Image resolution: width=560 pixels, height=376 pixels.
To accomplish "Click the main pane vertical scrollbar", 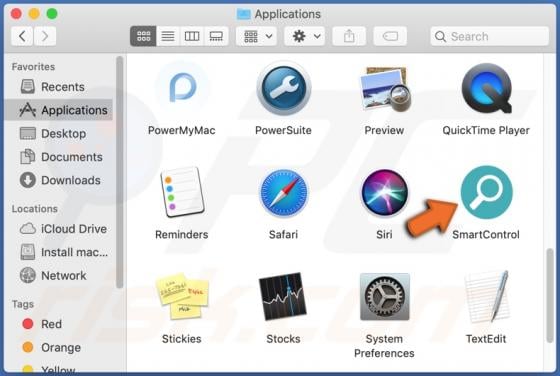I will (550, 296).
